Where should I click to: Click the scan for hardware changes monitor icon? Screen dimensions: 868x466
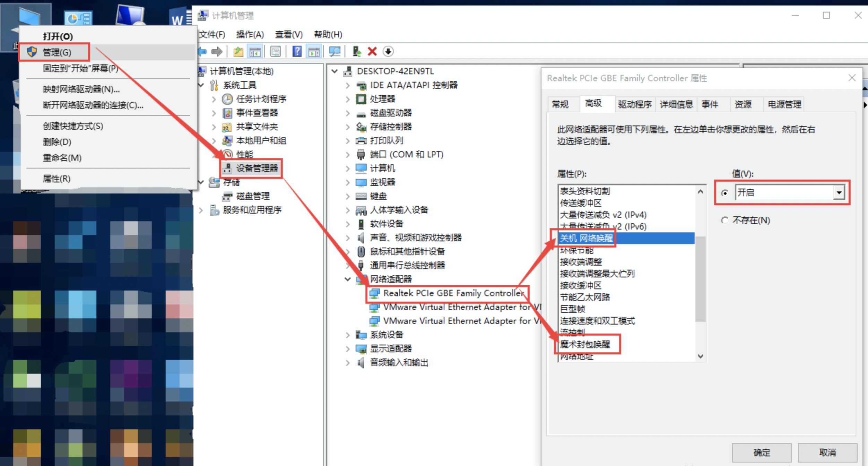(335, 52)
